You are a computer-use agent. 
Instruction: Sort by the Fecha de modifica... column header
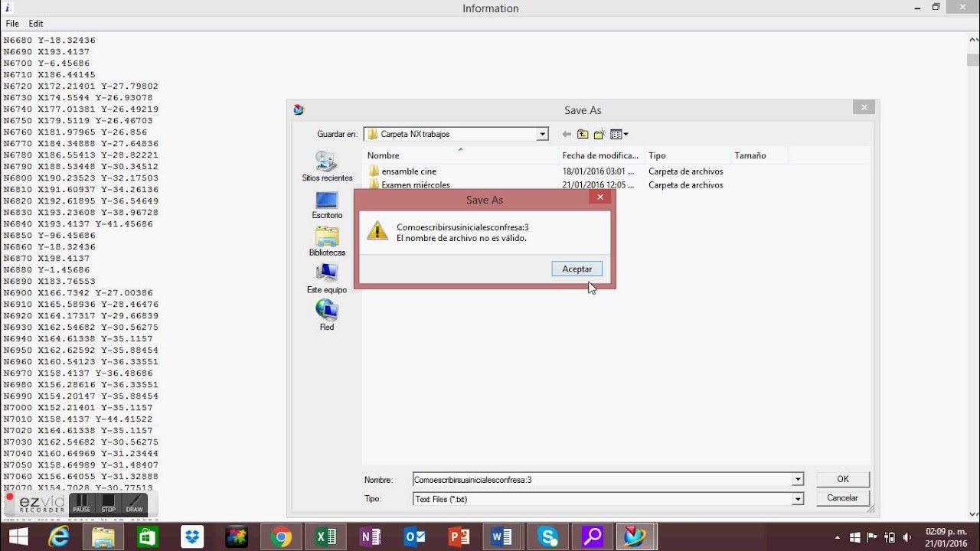[601, 155]
